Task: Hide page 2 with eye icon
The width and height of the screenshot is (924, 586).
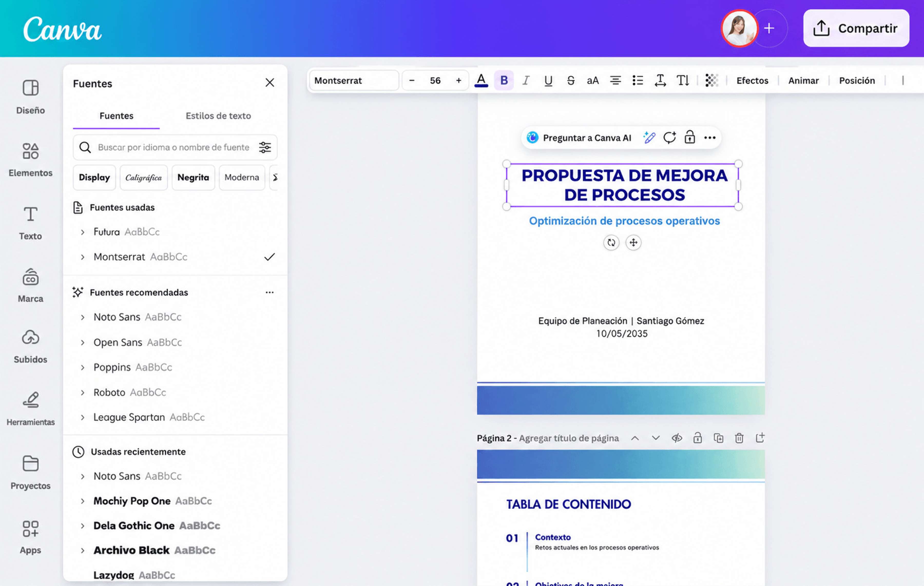Action: coord(677,438)
